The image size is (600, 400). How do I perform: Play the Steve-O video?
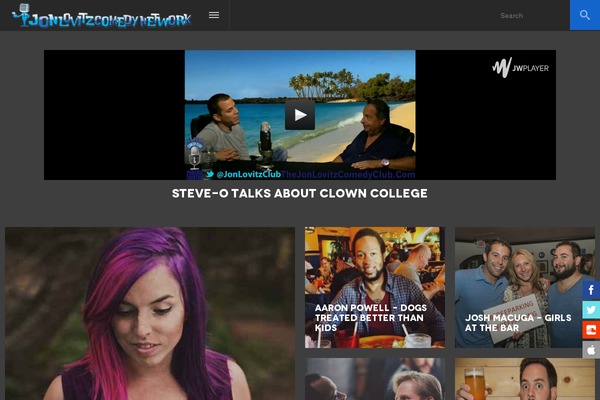pyautogui.click(x=300, y=115)
